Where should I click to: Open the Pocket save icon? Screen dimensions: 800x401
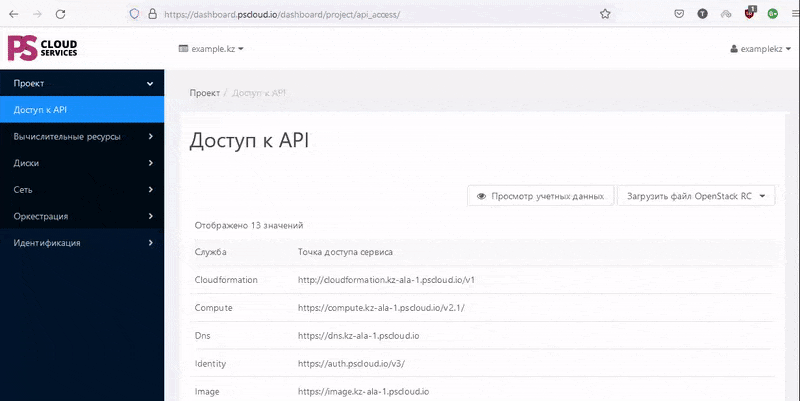(x=679, y=14)
